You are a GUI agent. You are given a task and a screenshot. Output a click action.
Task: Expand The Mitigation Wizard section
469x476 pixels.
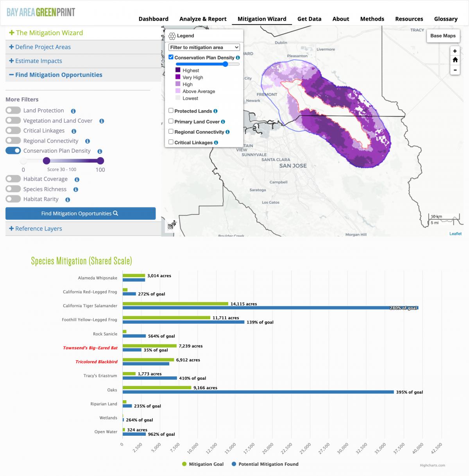tap(83, 33)
